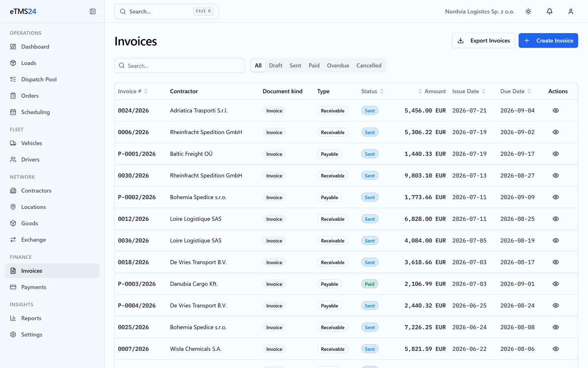Viewport: 588px width, 368px height.
Task: Sort by Amount column header
Action: click(432, 91)
